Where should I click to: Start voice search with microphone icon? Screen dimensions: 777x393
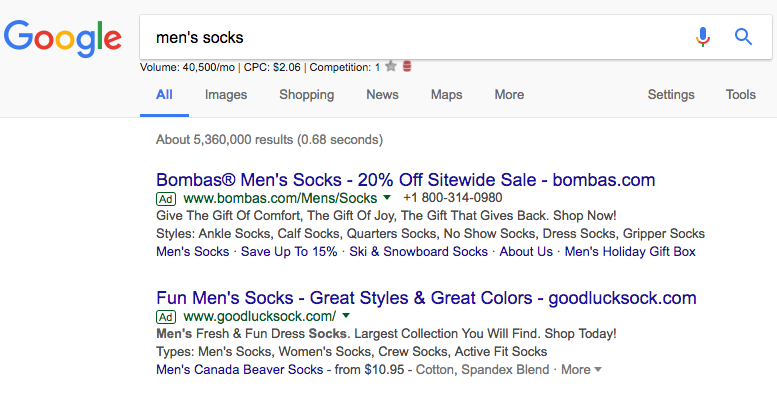(x=702, y=37)
